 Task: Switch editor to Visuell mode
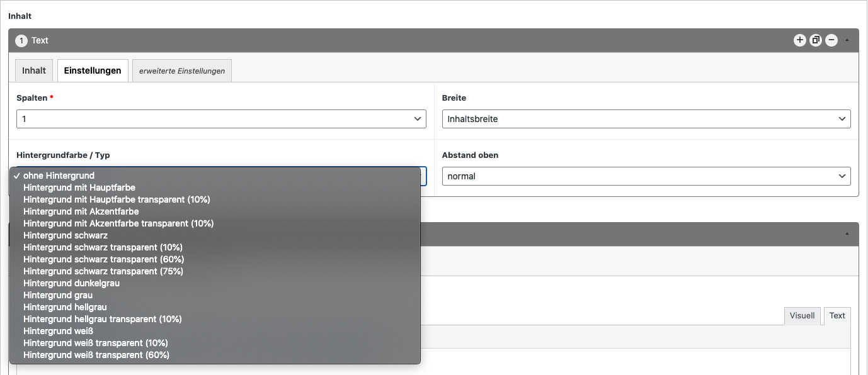point(802,316)
